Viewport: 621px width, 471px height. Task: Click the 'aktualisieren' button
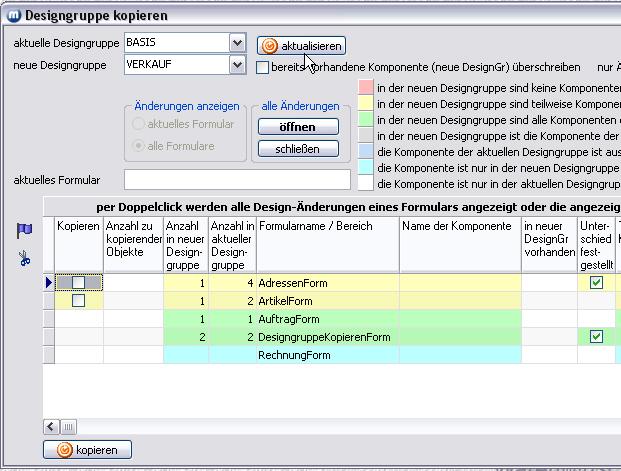click(302, 46)
